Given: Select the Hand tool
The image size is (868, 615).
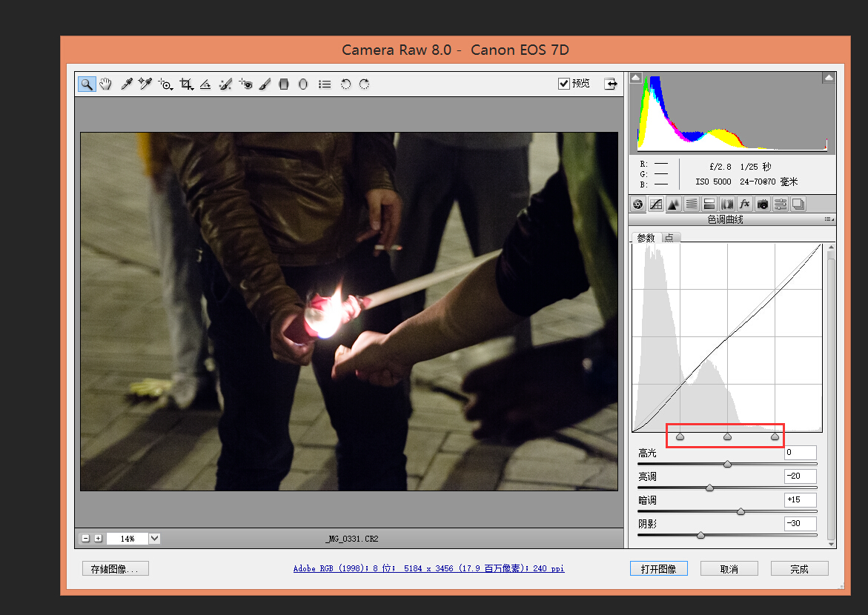Looking at the screenshot, I should (106, 84).
